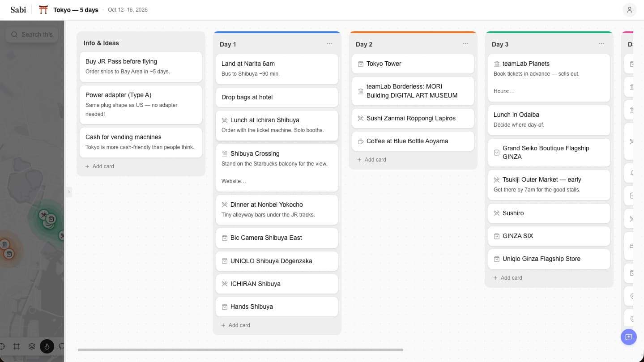Click shopping icon on Grand Seiko card
The height and width of the screenshot is (362, 644).
pyautogui.click(x=497, y=153)
